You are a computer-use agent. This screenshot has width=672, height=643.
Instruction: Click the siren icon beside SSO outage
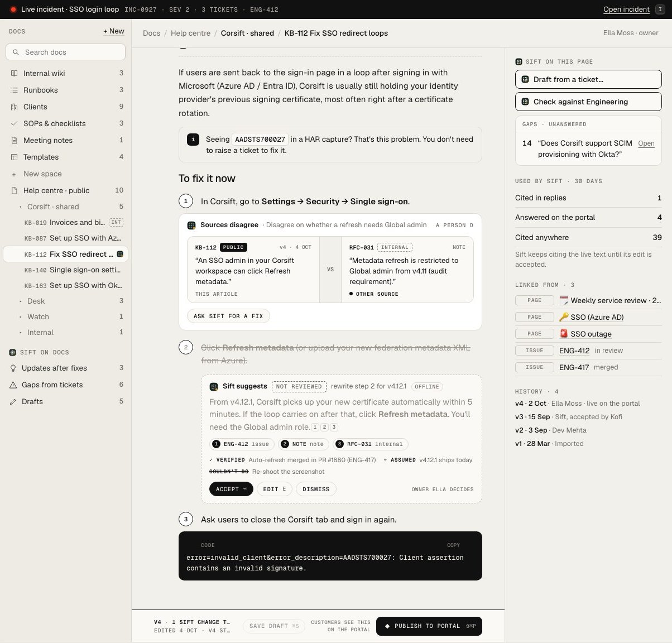click(x=564, y=334)
